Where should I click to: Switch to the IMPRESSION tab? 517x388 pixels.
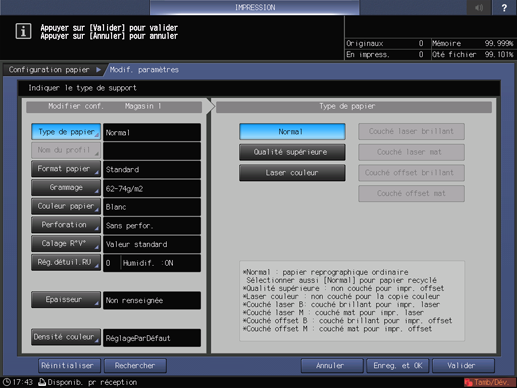click(x=255, y=7)
